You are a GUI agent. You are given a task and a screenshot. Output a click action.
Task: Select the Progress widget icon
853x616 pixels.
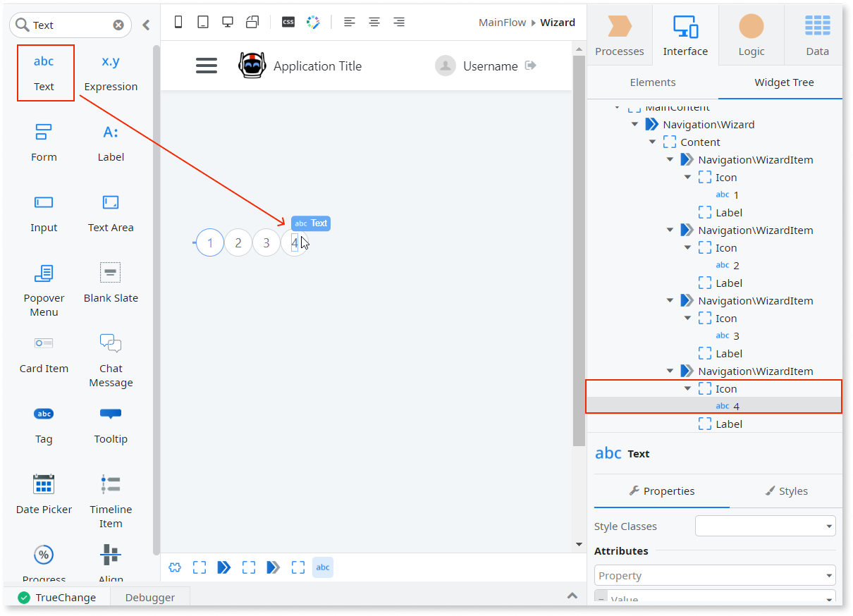click(x=44, y=555)
